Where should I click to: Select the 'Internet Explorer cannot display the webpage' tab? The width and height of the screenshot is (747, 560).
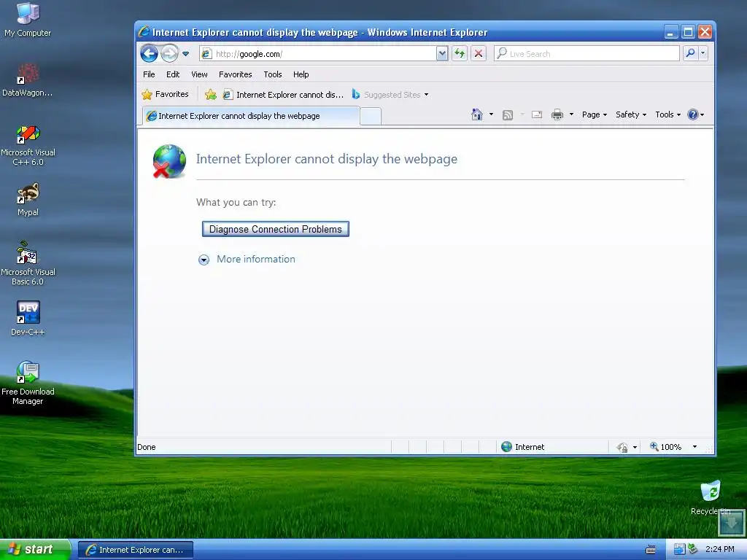coord(251,116)
